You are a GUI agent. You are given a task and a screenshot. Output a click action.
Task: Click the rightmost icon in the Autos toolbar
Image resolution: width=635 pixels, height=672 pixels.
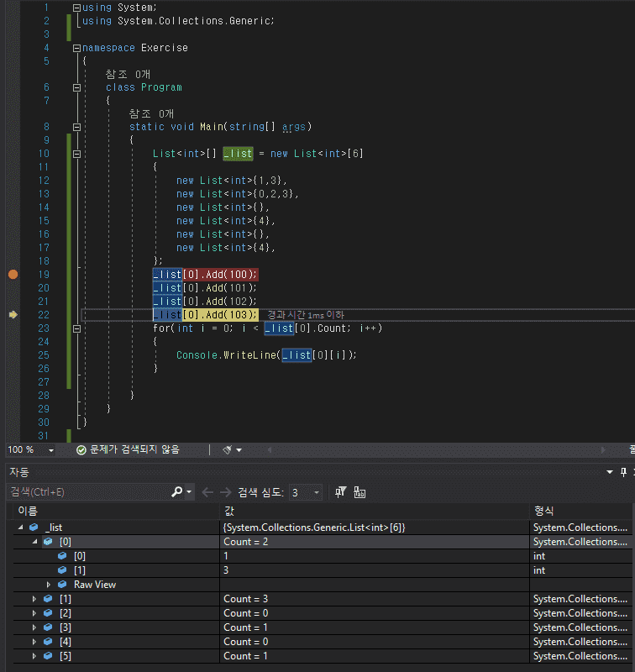tap(359, 492)
